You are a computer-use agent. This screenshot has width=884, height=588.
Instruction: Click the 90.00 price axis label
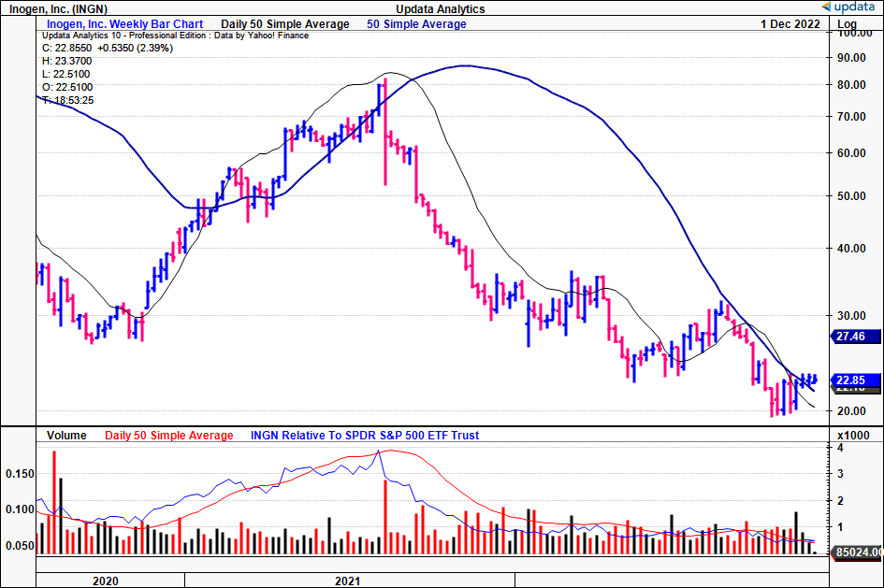pyautogui.click(x=852, y=57)
